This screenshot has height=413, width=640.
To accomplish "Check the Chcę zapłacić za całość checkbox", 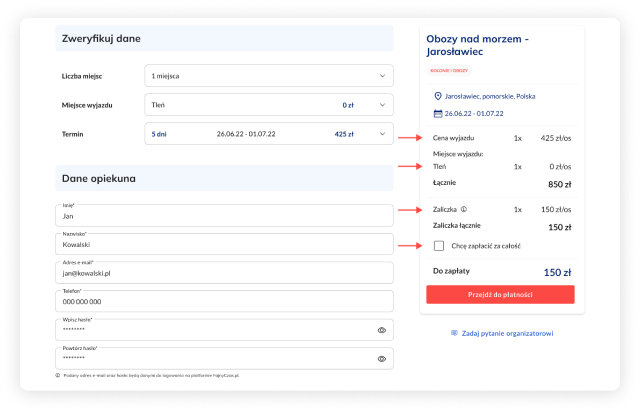I will [x=439, y=245].
